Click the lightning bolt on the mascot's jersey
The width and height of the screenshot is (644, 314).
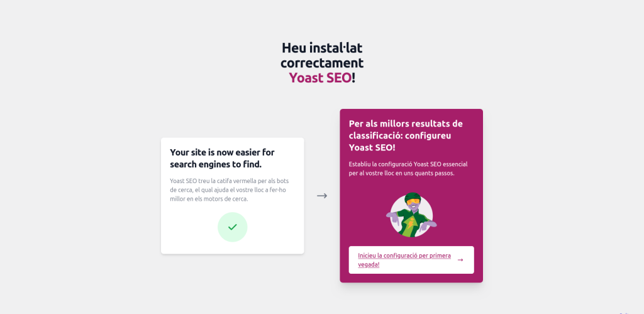(411, 224)
